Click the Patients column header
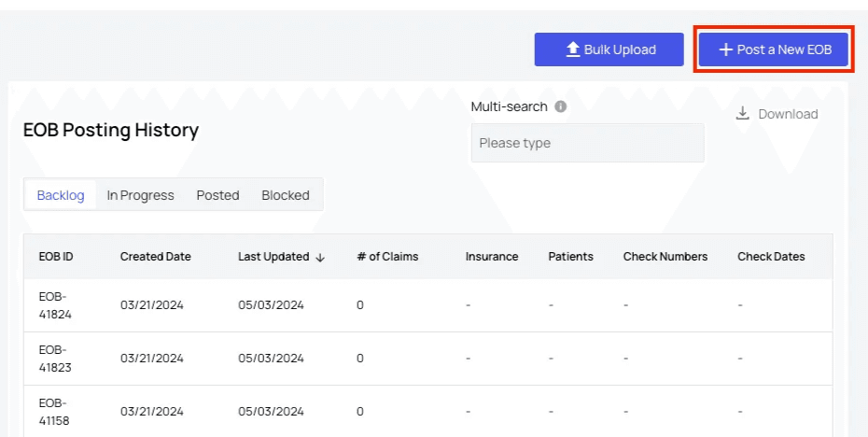The image size is (868, 437). point(570,257)
